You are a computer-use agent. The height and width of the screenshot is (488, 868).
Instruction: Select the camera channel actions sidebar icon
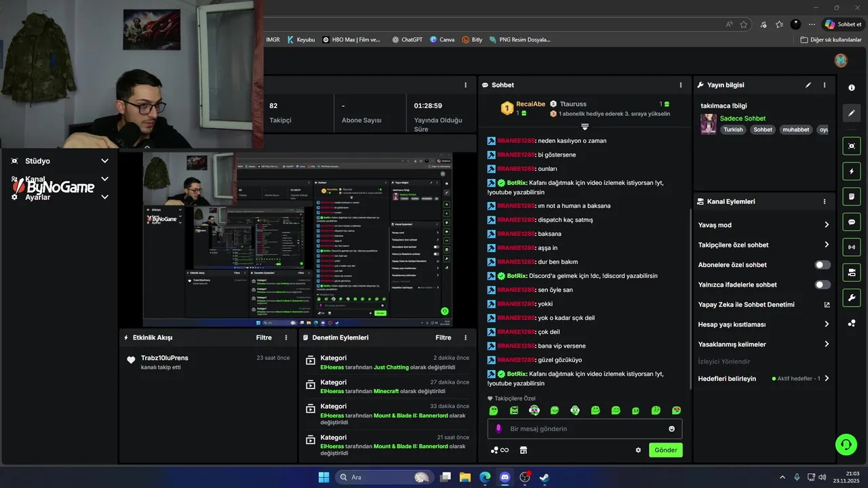pos(852,272)
